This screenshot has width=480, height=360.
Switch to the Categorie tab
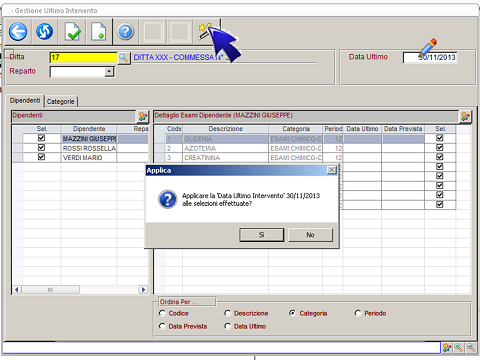(x=61, y=101)
